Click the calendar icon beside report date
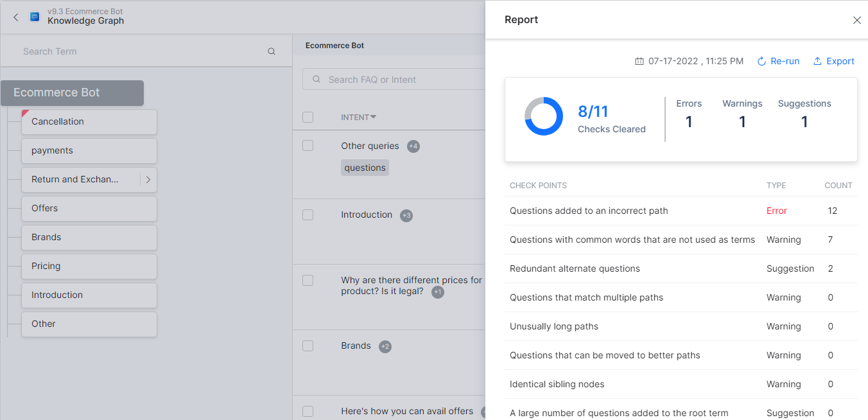The width and height of the screenshot is (868, 420). pos(639,61)
